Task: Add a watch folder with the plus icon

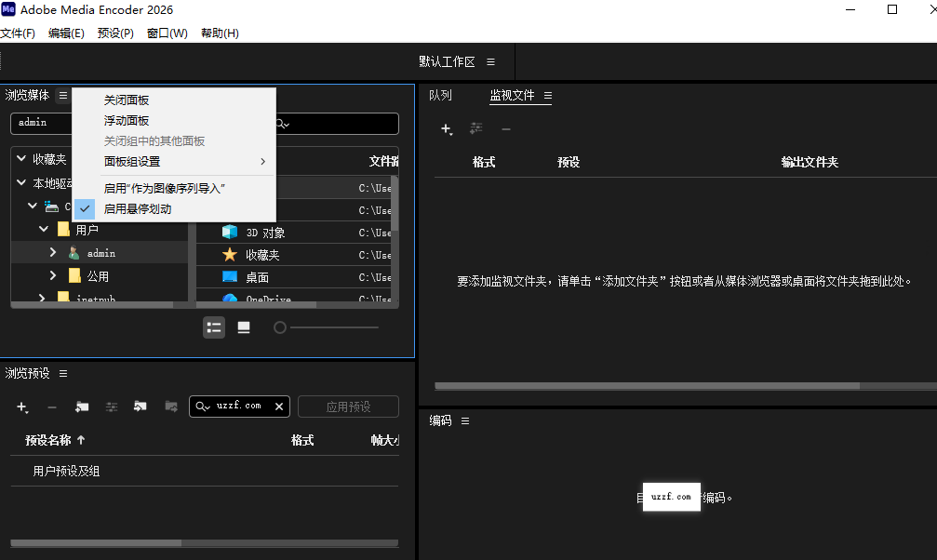Action: point(446,129)
